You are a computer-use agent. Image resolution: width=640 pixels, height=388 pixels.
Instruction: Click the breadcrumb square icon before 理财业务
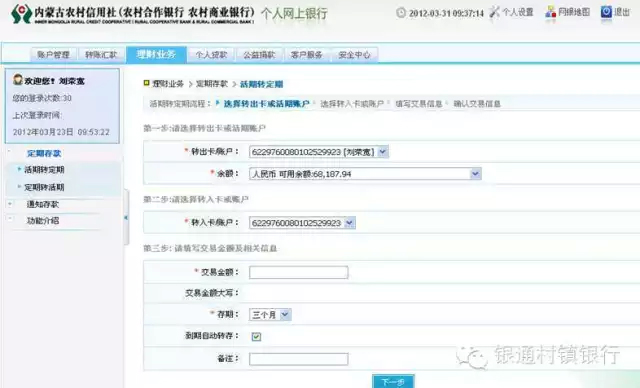tap(147, 83)
